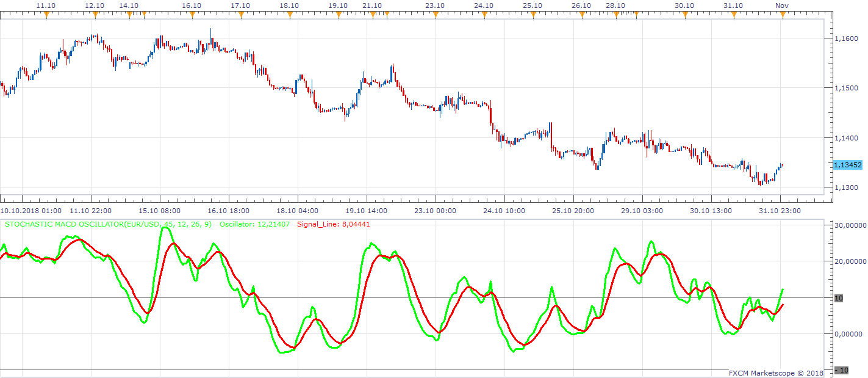Click the 23.10 orange day marker
The image size is (868, 378).
click(435, 15)
